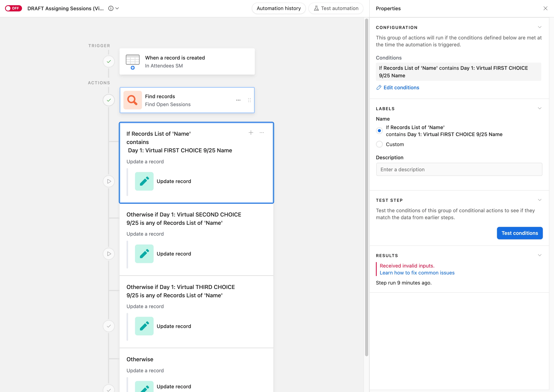Open Automation history
The width and height of the screenshot is (554, 392).
278,8
